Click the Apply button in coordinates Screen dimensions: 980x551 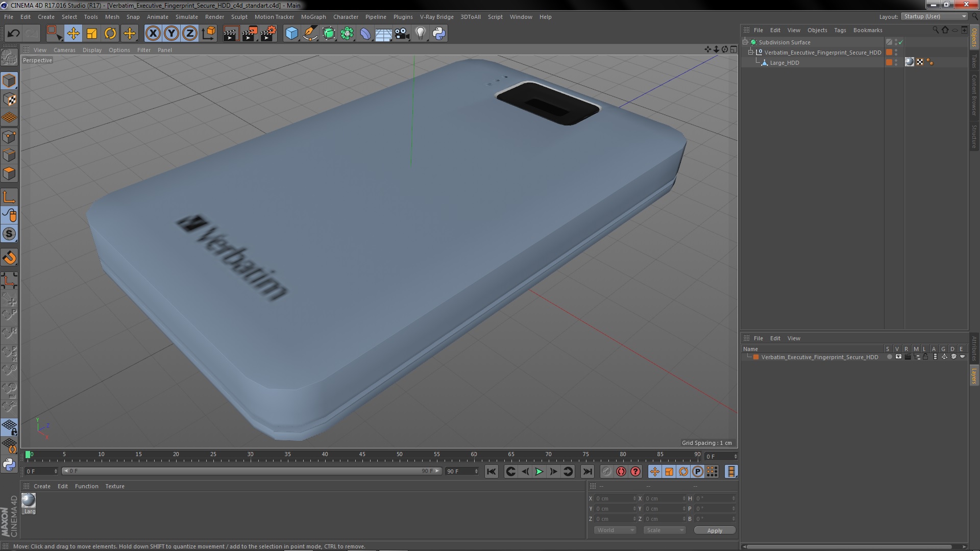(x=715, y=531)
